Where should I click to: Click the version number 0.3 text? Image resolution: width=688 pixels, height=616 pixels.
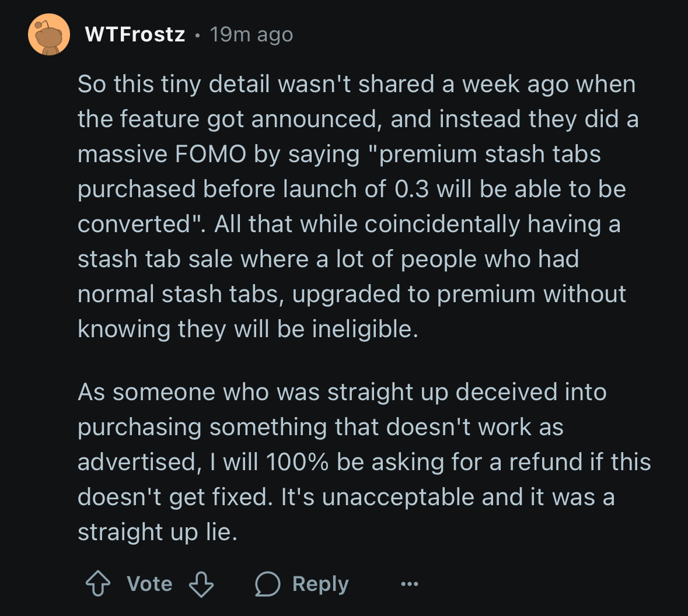click(411, 189)
